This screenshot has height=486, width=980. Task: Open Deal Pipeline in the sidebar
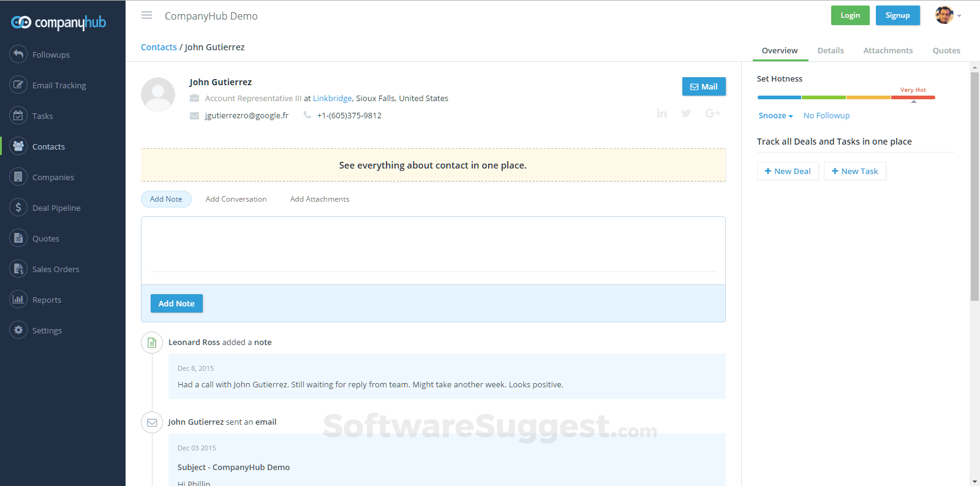[56, 208]
